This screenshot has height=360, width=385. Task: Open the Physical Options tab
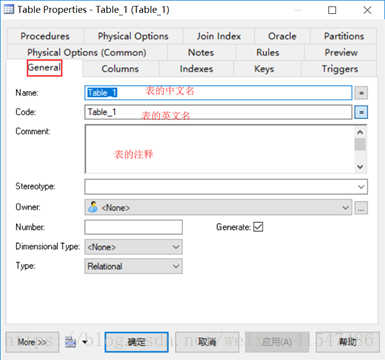(133, 36)
